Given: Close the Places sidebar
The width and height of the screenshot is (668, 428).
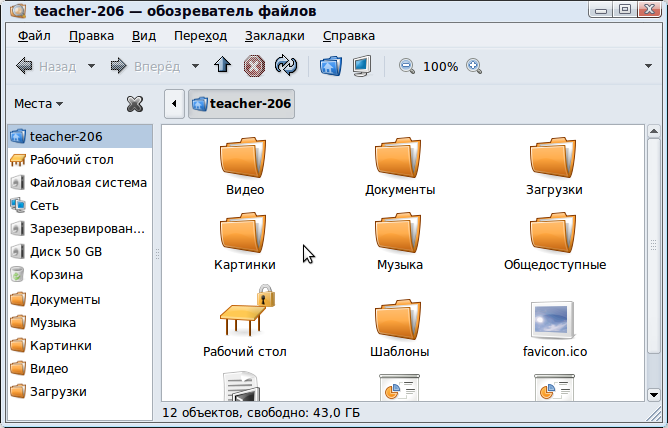Looking at the screenshot, I should pyautogui.click(x=135, y=104).
